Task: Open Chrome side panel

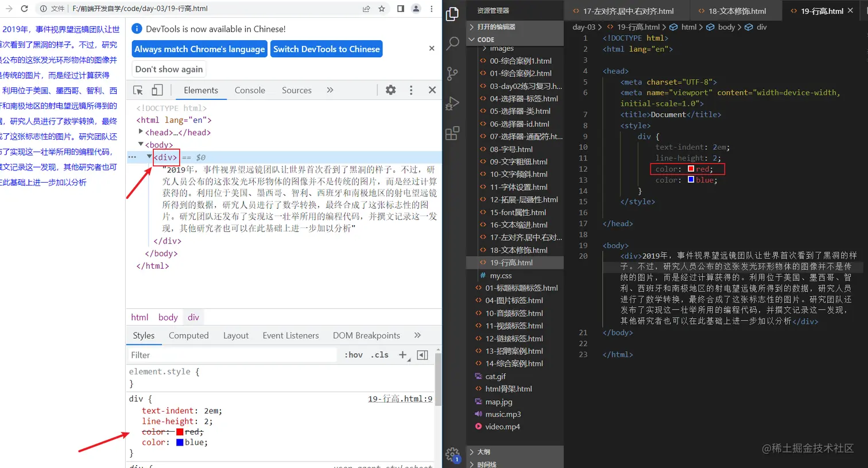Action: click(401, 9)
